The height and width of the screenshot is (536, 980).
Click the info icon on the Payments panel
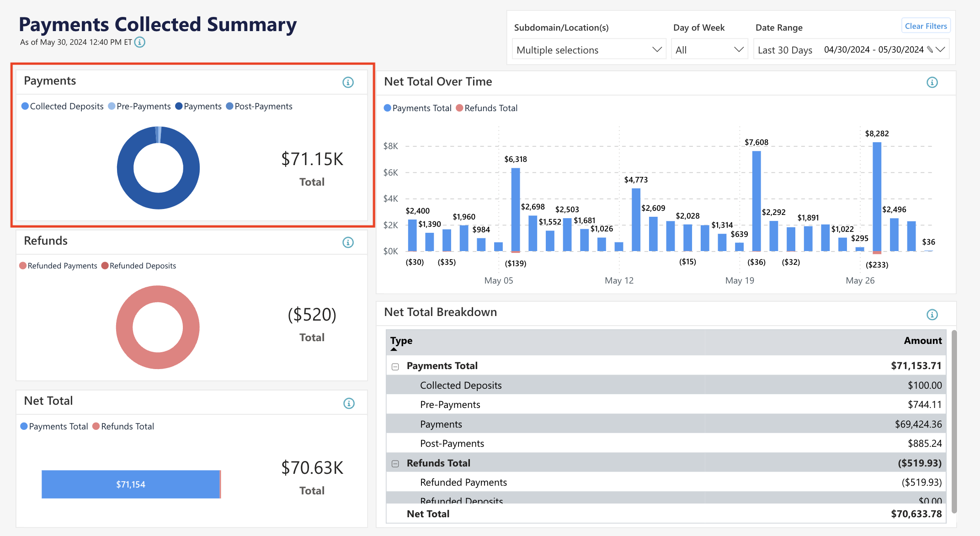click(x=348, y=82)
